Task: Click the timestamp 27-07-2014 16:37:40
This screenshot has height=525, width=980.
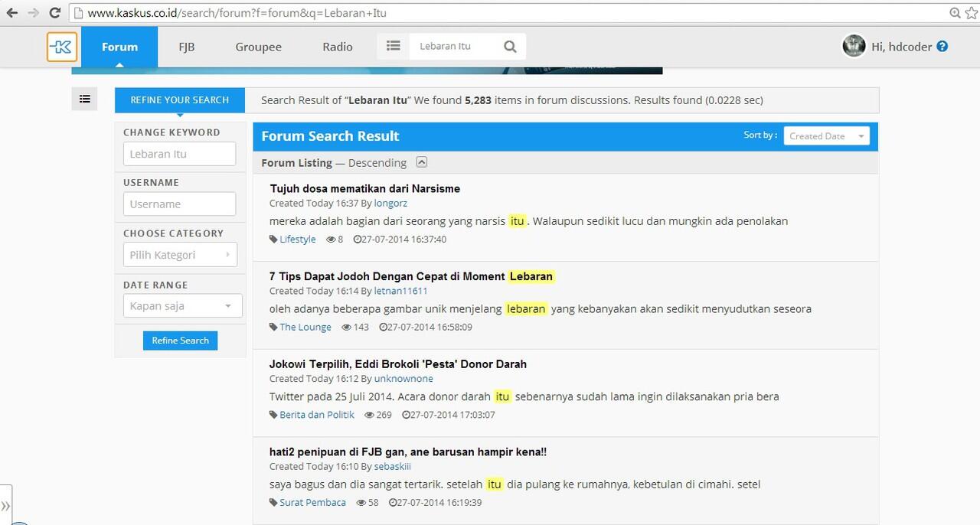Action: point(404,240)
